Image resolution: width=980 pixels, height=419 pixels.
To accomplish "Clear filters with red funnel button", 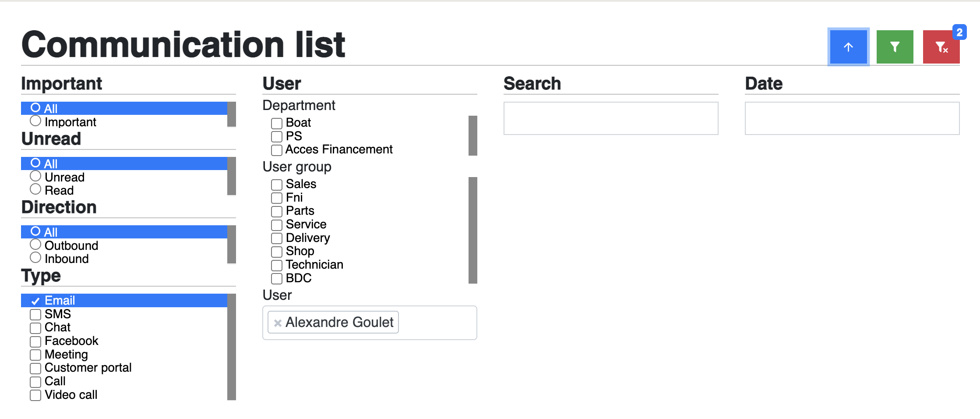I will click(941, 47).
